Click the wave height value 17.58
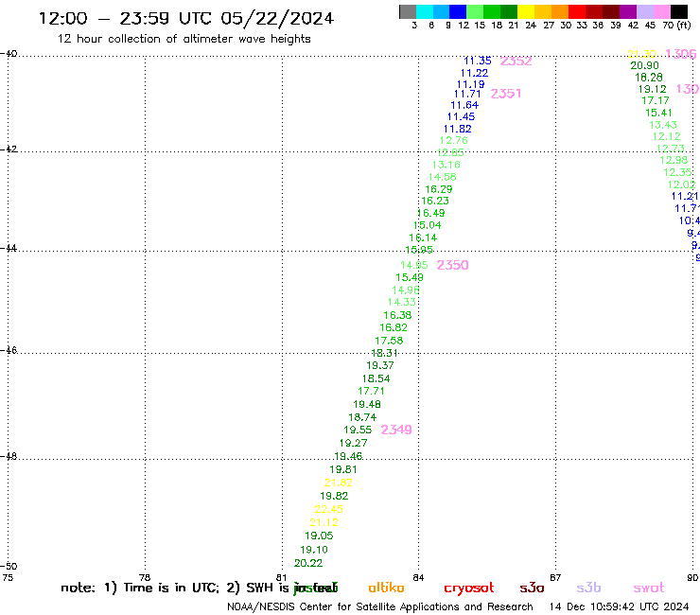 [389, 341]
